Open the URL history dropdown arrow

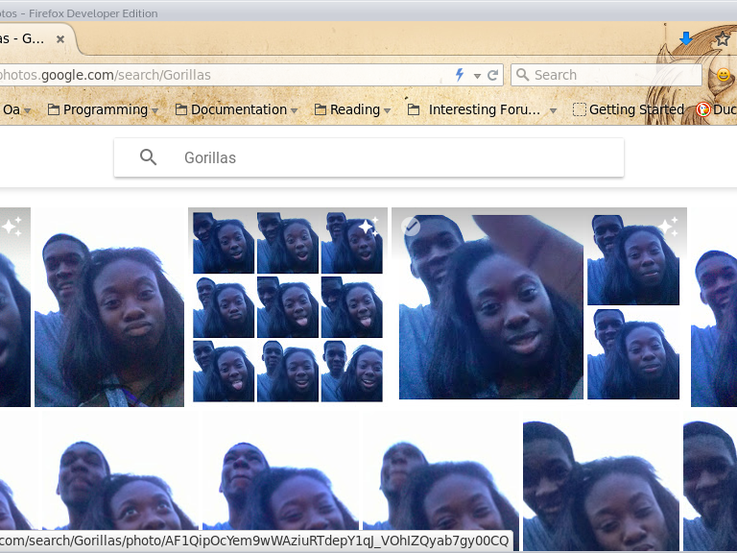(x=477, y=75)
